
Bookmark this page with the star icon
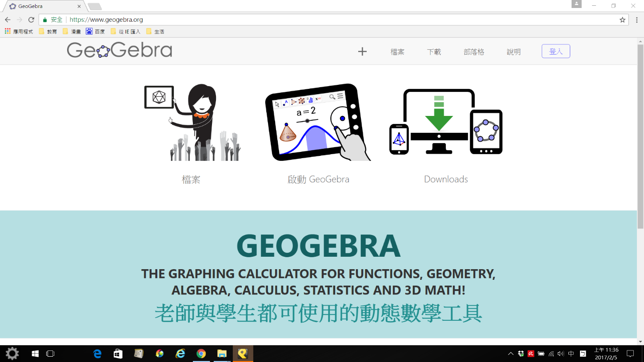coord(622,20)
